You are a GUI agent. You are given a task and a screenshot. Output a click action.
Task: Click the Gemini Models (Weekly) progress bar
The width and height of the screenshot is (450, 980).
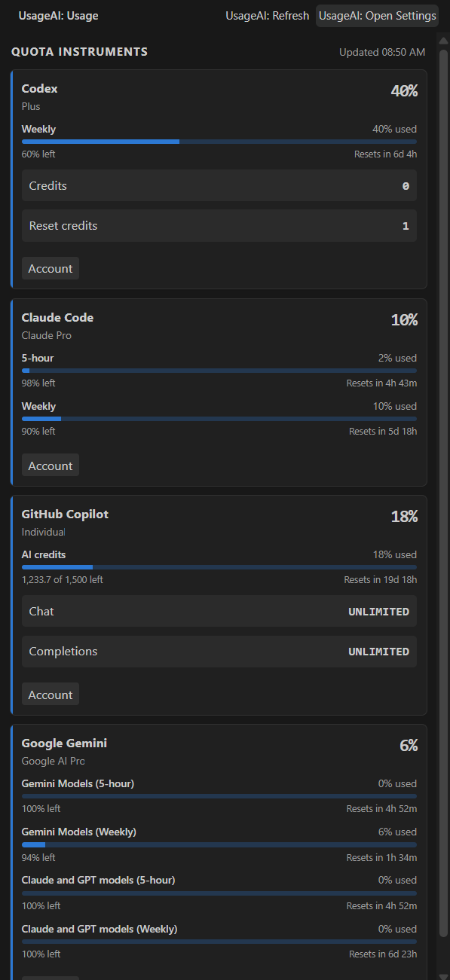219,844
